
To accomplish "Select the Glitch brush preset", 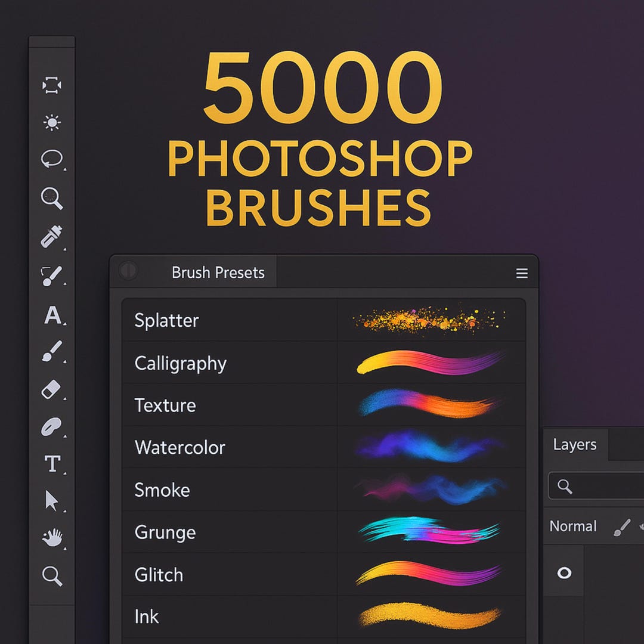I will click(x=159, y=575).
